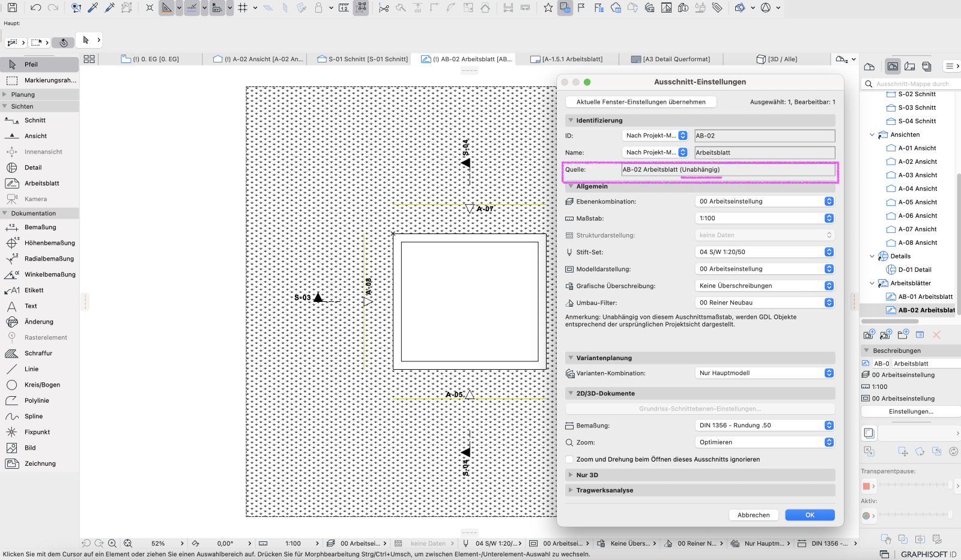Choose the Bild picture tool
Image resolution: width=961 pixels, height=560 pixels.
coord(40,448)
